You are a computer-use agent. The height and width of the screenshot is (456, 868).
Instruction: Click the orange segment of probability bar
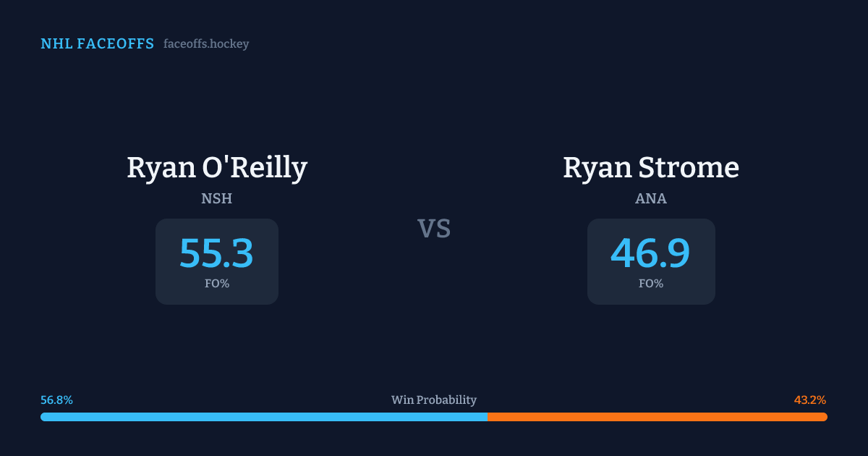pyautogui.click(x=657, y=417)
